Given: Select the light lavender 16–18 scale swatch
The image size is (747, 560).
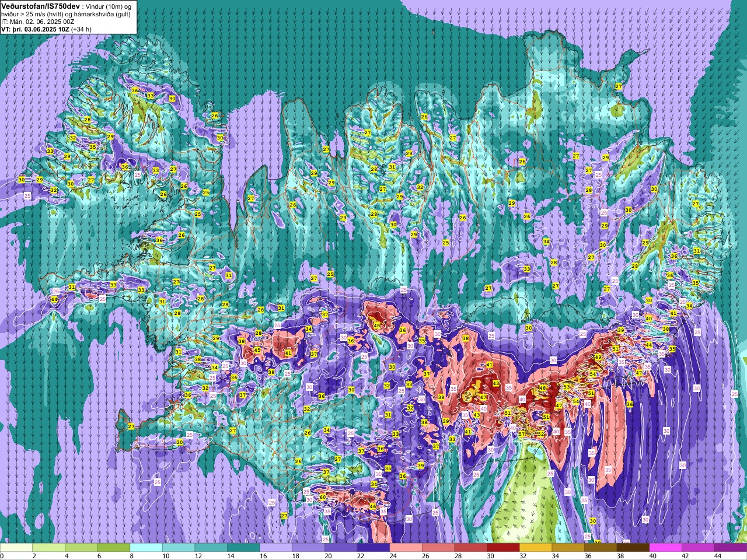Looking at the screenshot, I should (x=276, y=547).
